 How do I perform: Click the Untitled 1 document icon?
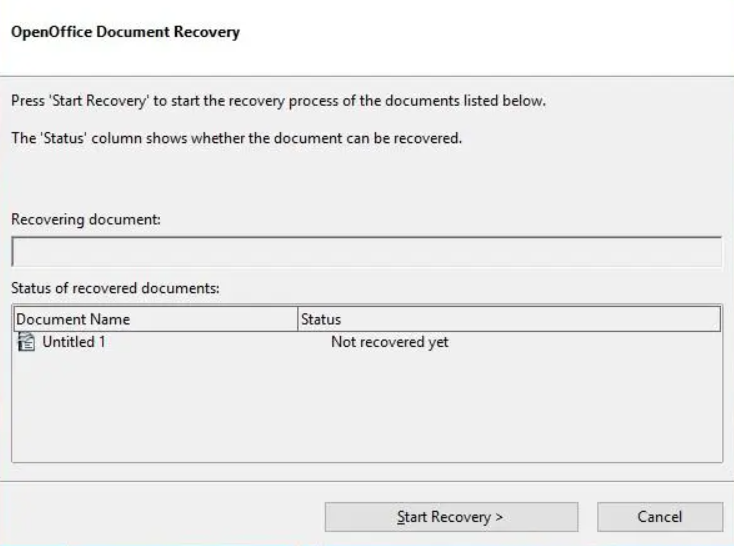click(x=24, y=342)
